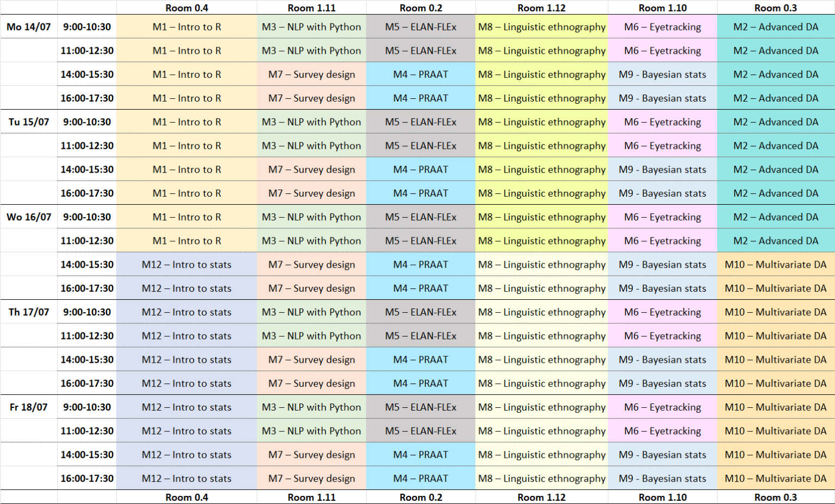Select Thursday 9:00-10:30 M6 – Eyetracking cell
The image size is (835, 504).
[x=662, y=312]
